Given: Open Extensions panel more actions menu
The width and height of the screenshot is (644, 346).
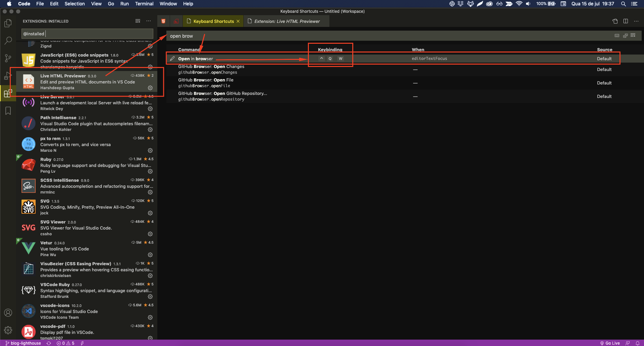Looking at the screenshot, I should pos(149,21).
